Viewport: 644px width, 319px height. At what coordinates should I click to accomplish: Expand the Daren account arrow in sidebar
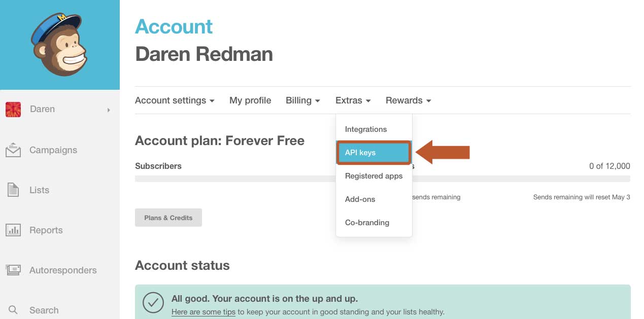coord(109,110)
